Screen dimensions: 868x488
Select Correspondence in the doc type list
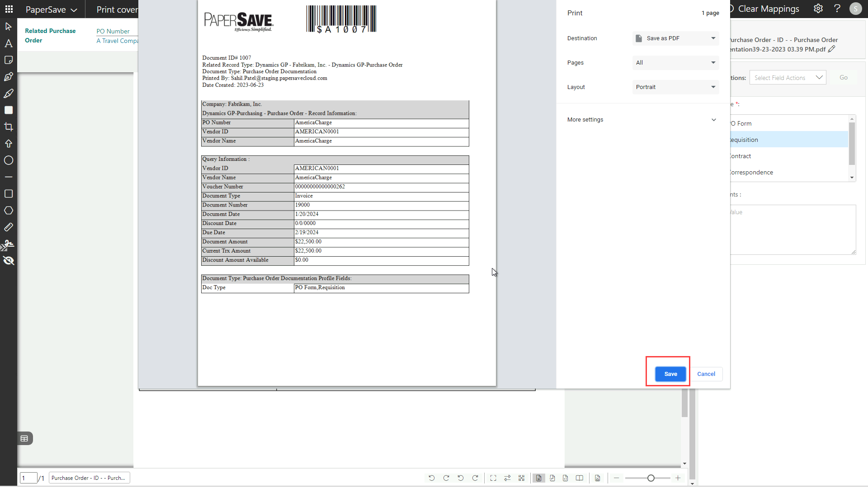(788, 172)
